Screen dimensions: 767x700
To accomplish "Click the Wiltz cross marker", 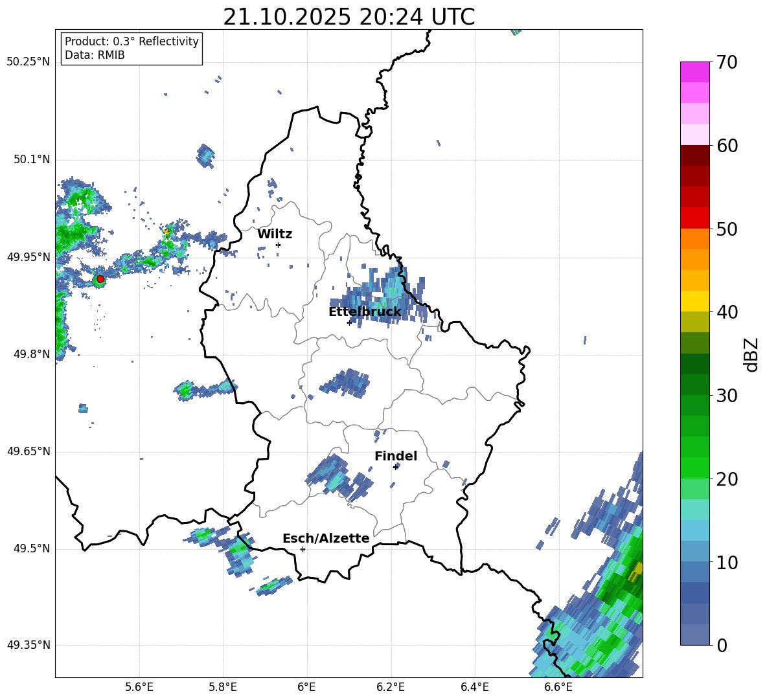I will [x=279, y=245].
